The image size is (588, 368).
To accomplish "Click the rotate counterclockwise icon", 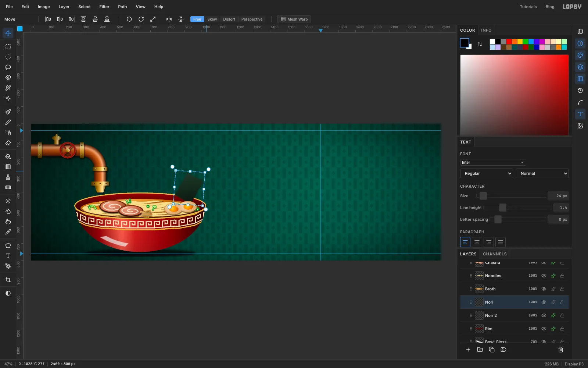I will (129, 19).
